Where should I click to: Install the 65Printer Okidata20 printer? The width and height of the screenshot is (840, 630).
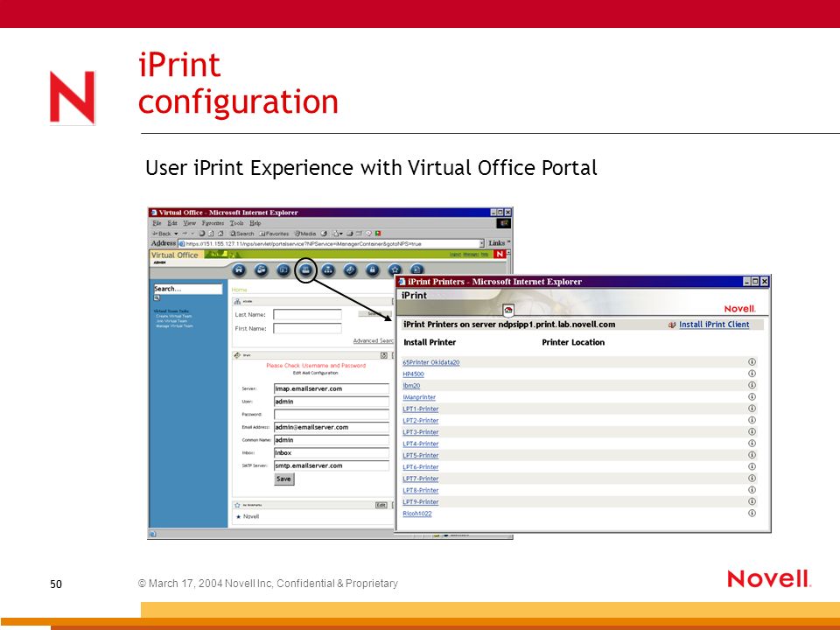[430, 362]
